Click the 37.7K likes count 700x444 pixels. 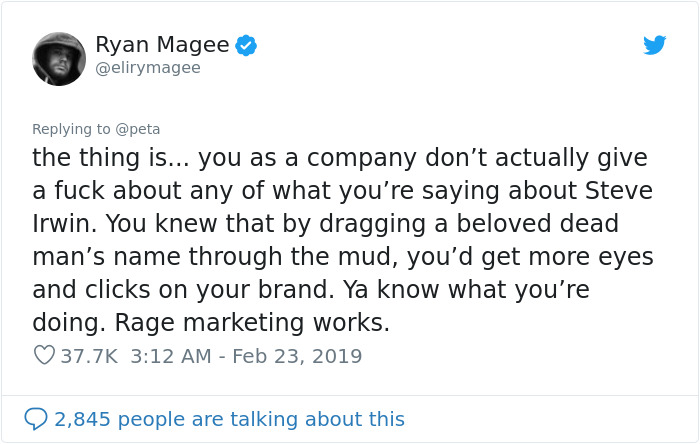pyautogui.click(x=89, y=356)
